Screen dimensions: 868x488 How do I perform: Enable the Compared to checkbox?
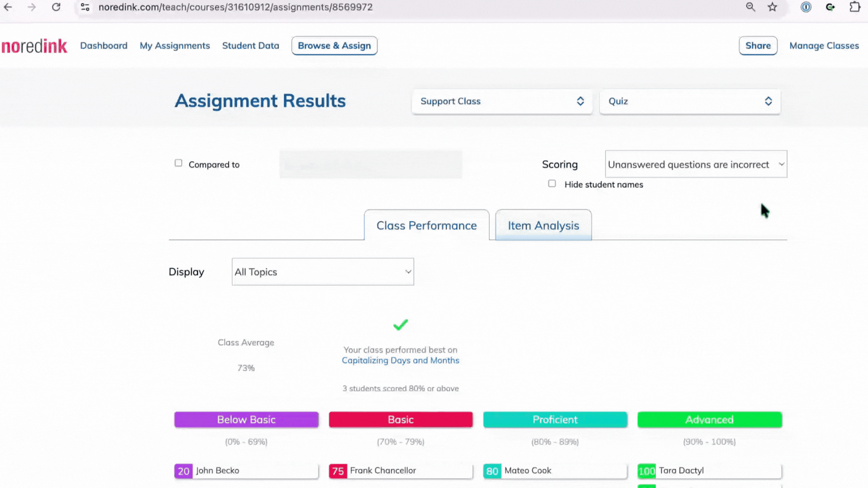179,163
